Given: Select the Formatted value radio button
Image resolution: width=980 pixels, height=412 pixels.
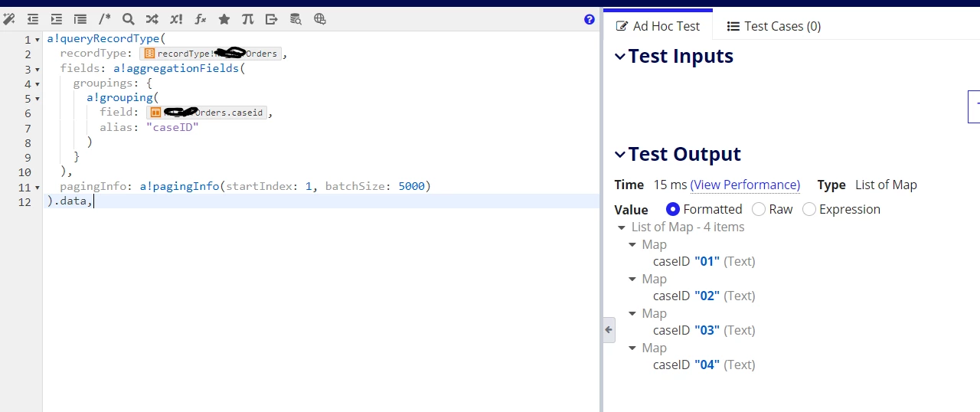Looking at the screenshot, I should tap(673, 209).
